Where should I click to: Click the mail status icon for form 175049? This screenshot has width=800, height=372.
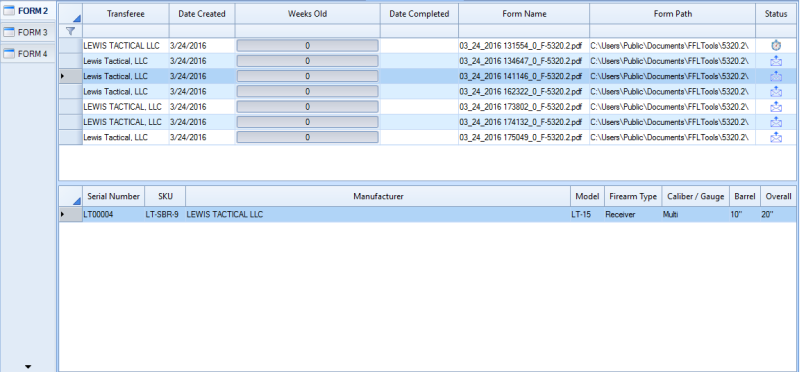pos(776,137)
